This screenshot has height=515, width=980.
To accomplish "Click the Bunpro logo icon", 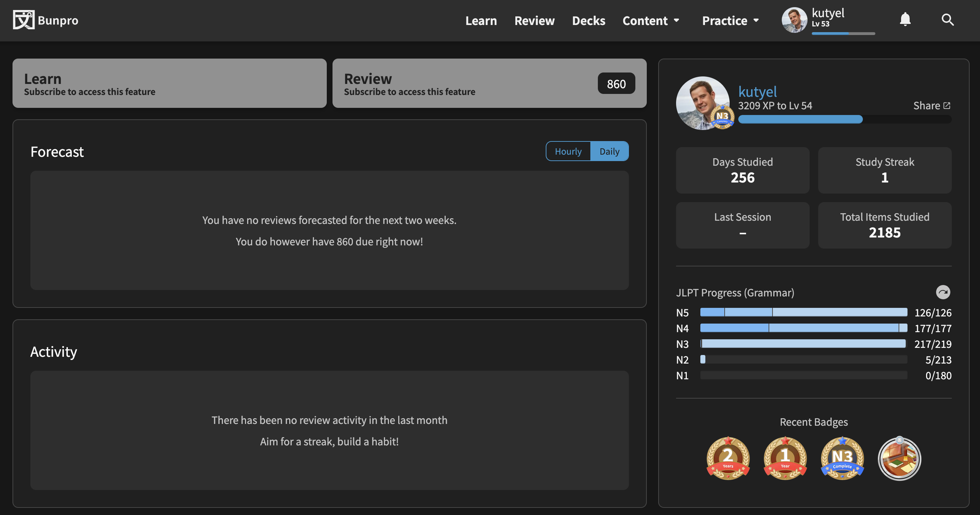I will (23, 20).
